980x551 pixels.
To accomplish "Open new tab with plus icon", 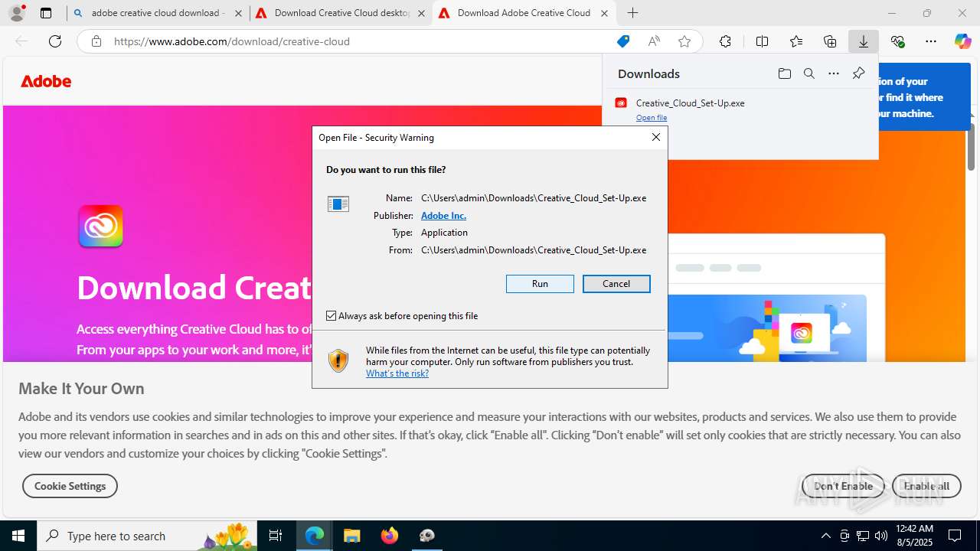I will click(x=632, y=13).
